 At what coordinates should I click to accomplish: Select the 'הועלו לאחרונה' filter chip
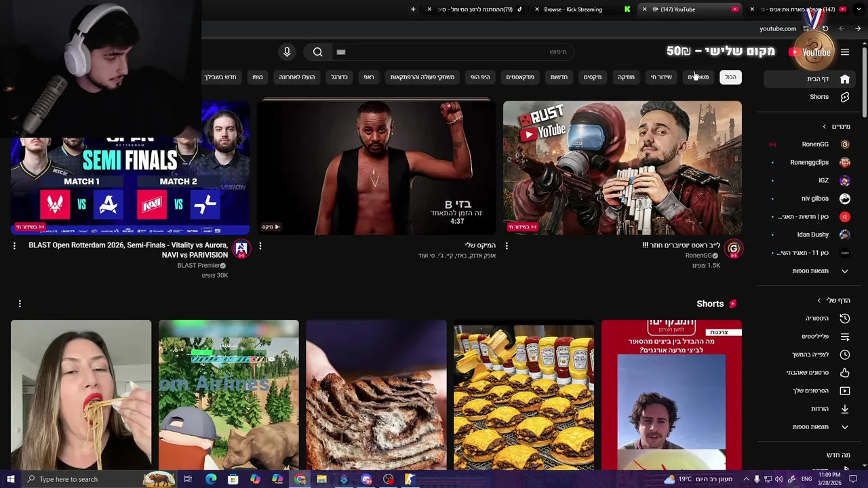pos(297,77)
